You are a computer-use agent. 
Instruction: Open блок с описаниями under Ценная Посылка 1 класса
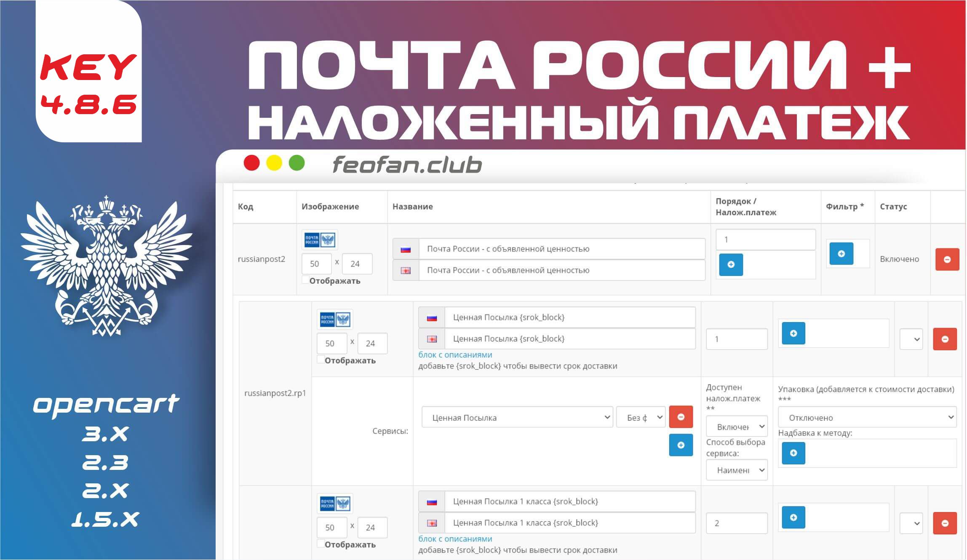[455, 539]
